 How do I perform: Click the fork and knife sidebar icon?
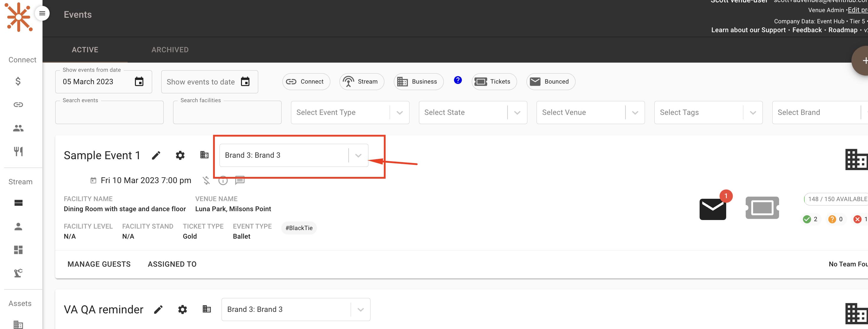coord(18,151)
